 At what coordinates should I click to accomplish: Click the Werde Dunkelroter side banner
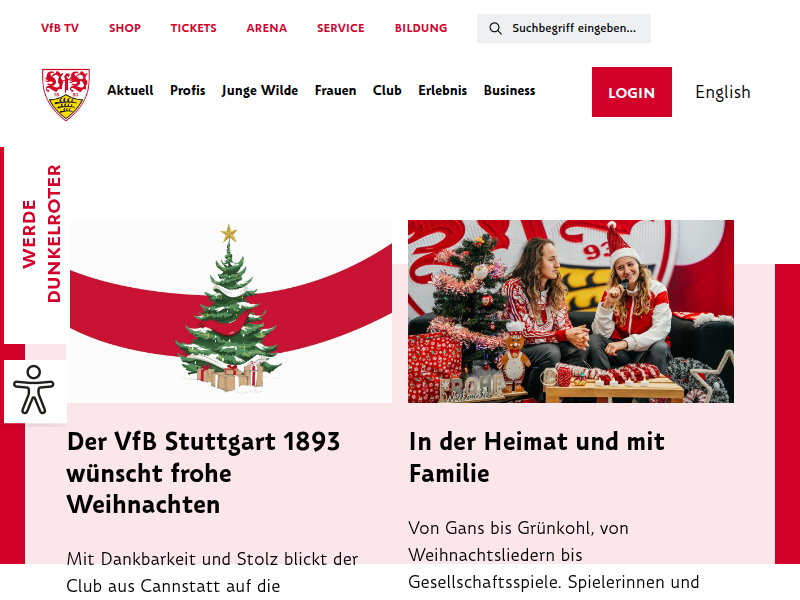coord(42,234)
